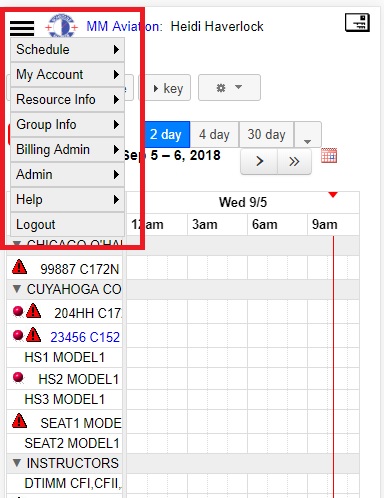This screenshot has width=384, height=498.
Task: Click the HS1 MODEL1 resource row
Action: click(x=65, y=357)
